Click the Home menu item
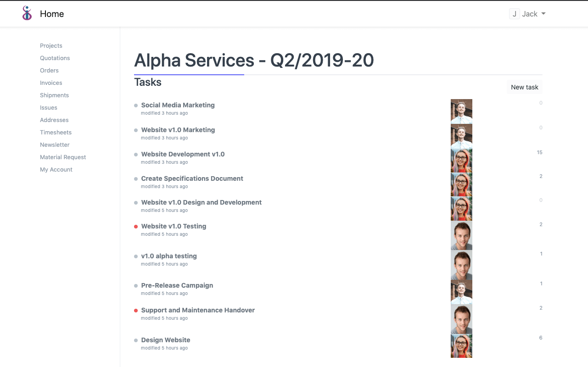588x367 pixels. click(x=51, y=14)
